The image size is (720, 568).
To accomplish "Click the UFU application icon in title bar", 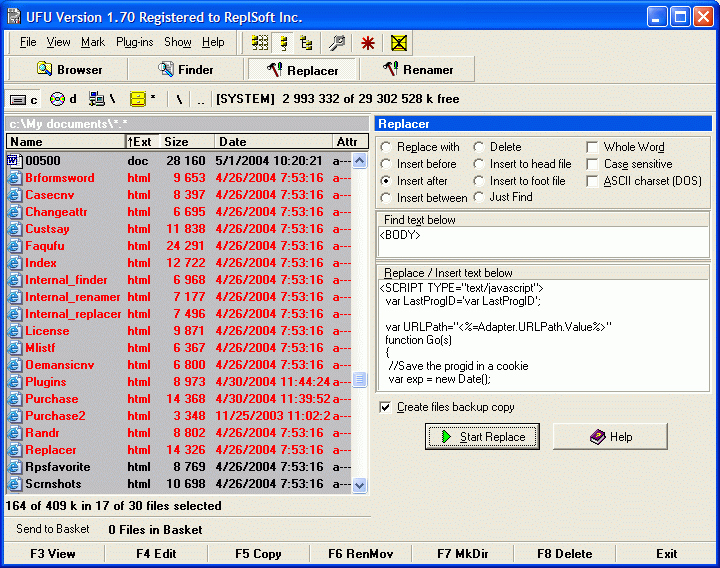I will (x=14, y=17).
